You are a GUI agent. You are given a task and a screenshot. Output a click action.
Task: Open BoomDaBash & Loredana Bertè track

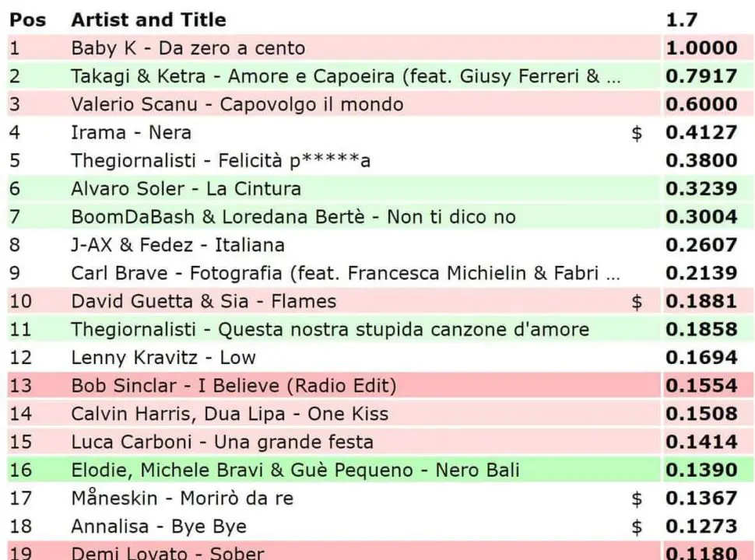[x=293, y=217]
